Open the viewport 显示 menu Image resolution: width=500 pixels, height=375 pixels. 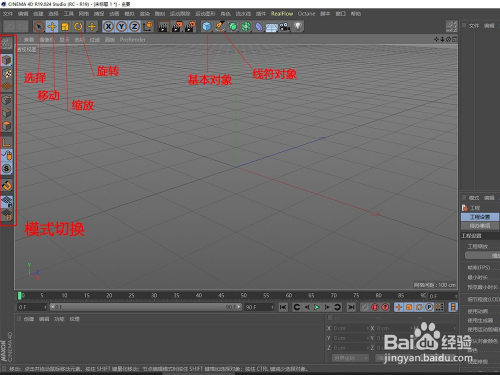64,40
